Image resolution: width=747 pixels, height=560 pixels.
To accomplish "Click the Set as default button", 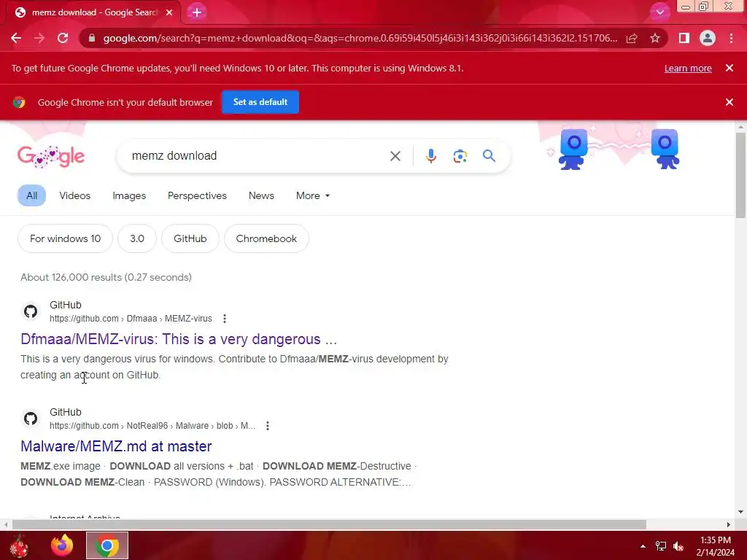I will pyautogui.click(x=260, y=102).
